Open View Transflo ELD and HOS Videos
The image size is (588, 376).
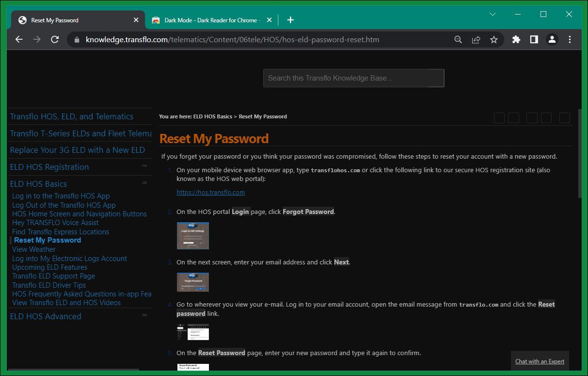coord(66,303)
